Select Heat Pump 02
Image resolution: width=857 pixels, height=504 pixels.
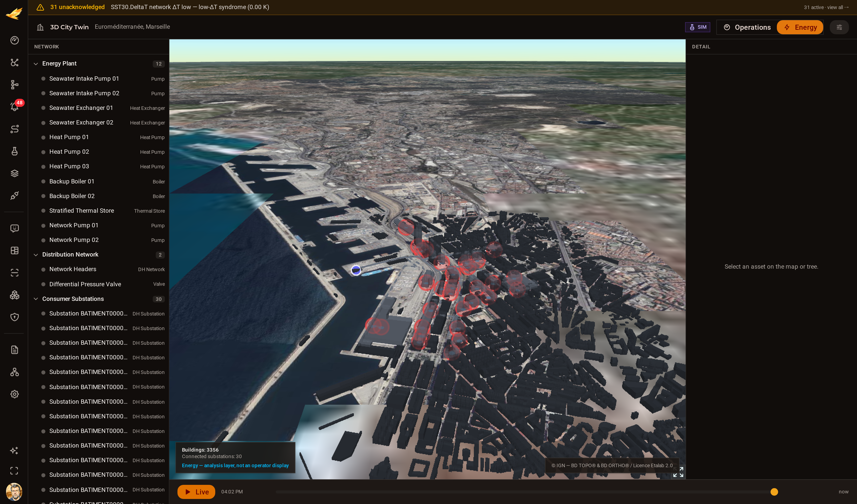99,152
